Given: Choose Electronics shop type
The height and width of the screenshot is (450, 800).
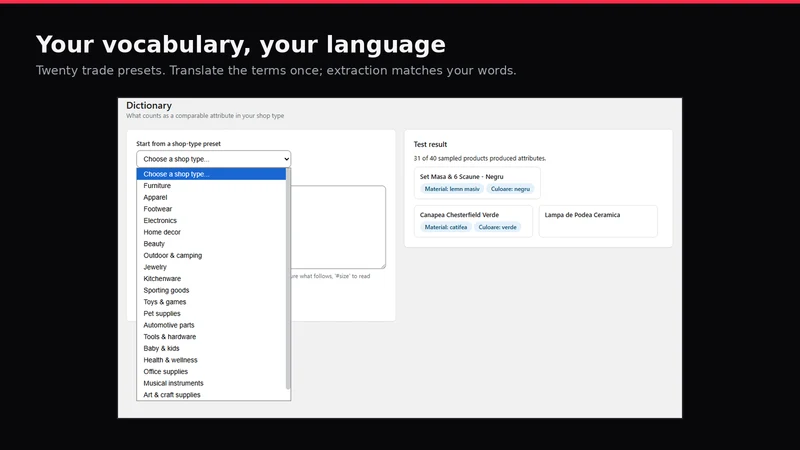Looking at the screenshot, I should [211, 220].
